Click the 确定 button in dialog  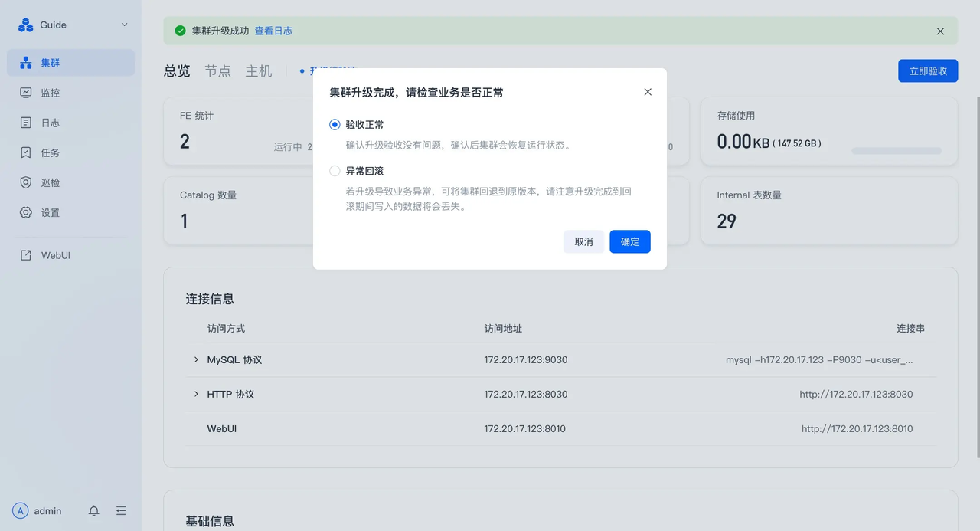[630, 241]
